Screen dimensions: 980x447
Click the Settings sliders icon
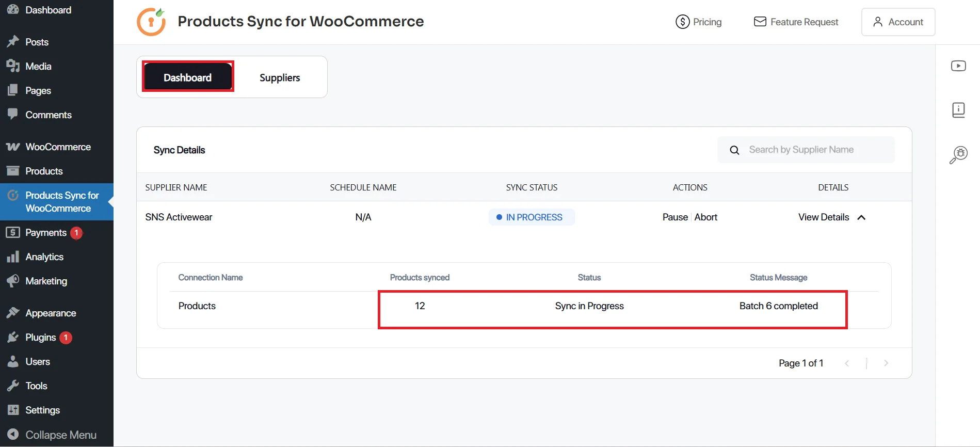(13, 410)
